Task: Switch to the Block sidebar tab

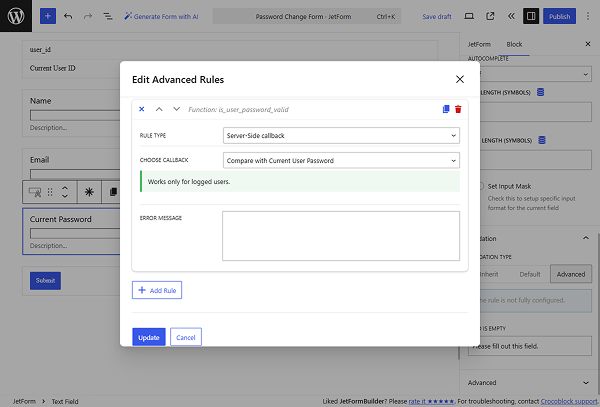Action: (x=514, y=44)
